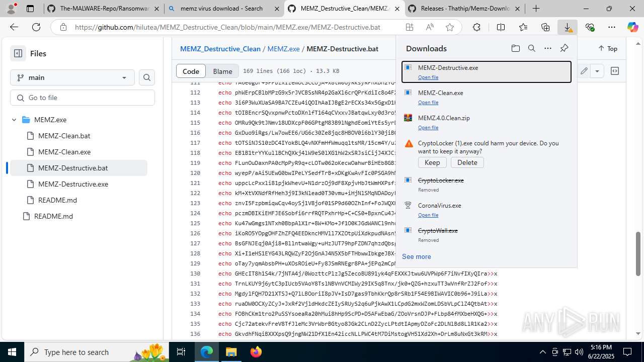Viewport: 644px width, 362px height.
Task: Switch to memz virus download Search tab
Action: coord(224,9)
